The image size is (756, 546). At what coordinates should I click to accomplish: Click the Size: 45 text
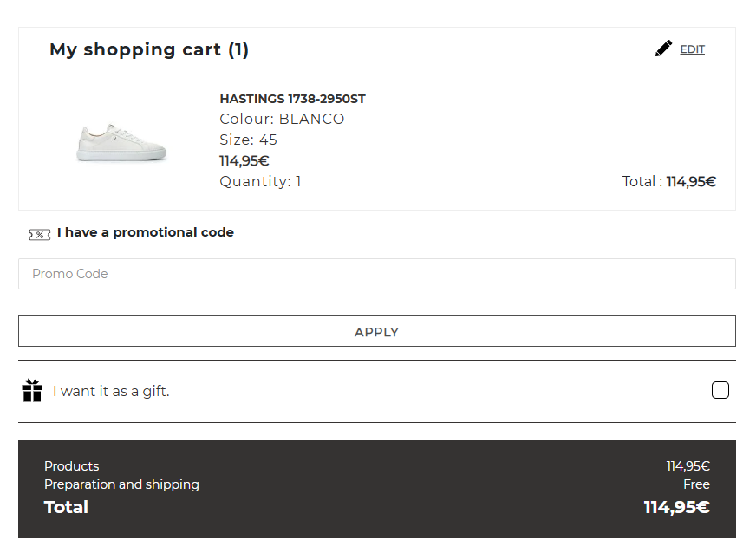[x=248, y=140]
